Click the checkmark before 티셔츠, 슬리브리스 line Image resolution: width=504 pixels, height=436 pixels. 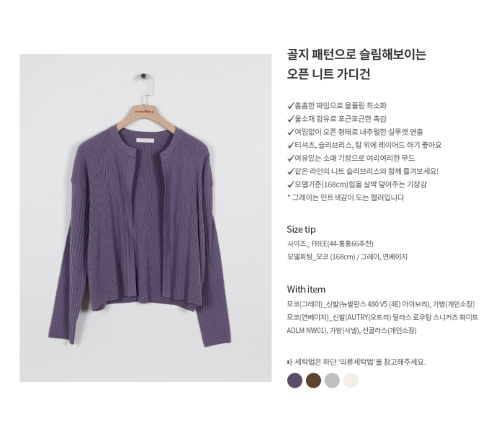(x=291, y=145)
